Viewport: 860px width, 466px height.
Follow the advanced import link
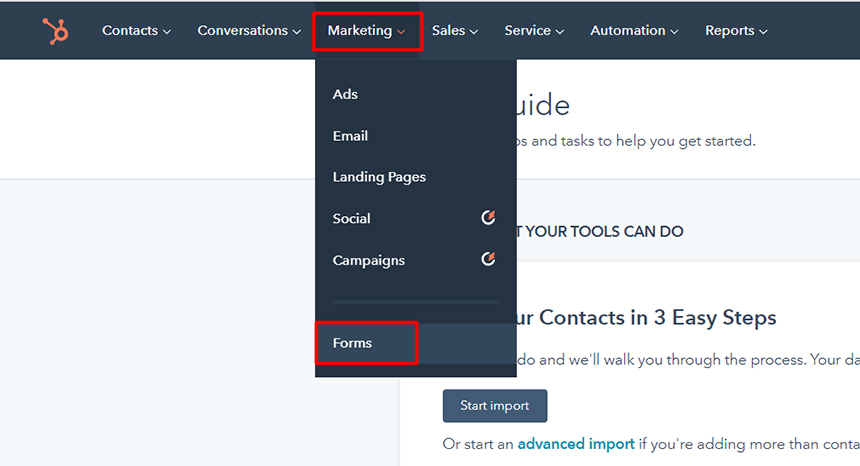576,444
